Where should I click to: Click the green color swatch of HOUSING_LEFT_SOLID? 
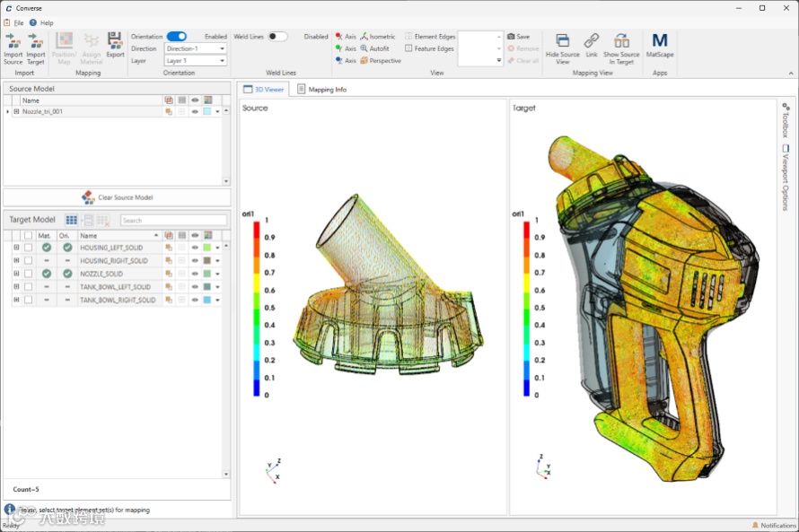click(x=207, y=248)
